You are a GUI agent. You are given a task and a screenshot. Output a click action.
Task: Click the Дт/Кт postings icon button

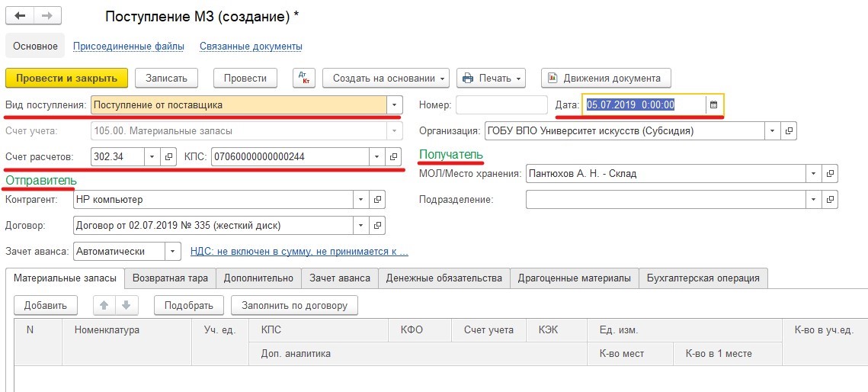(x=304, y=78)
